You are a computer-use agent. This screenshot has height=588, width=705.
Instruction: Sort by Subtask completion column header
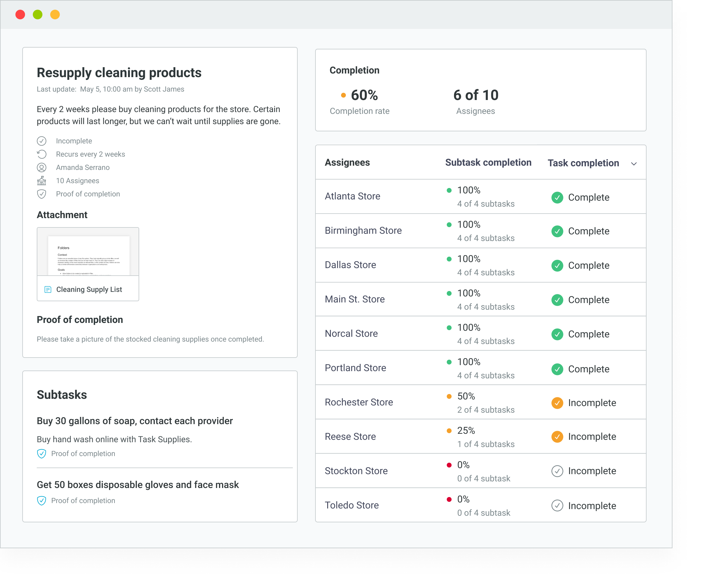[x=488, y=163]
